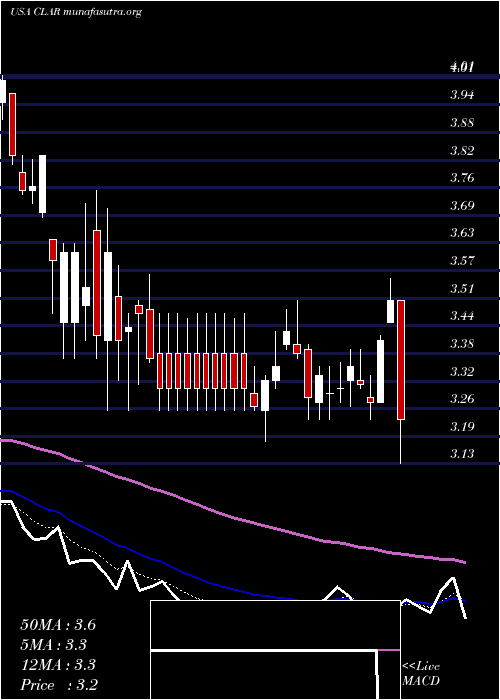Click the '12MA : 3.3' legend text

tap(58, 665)
